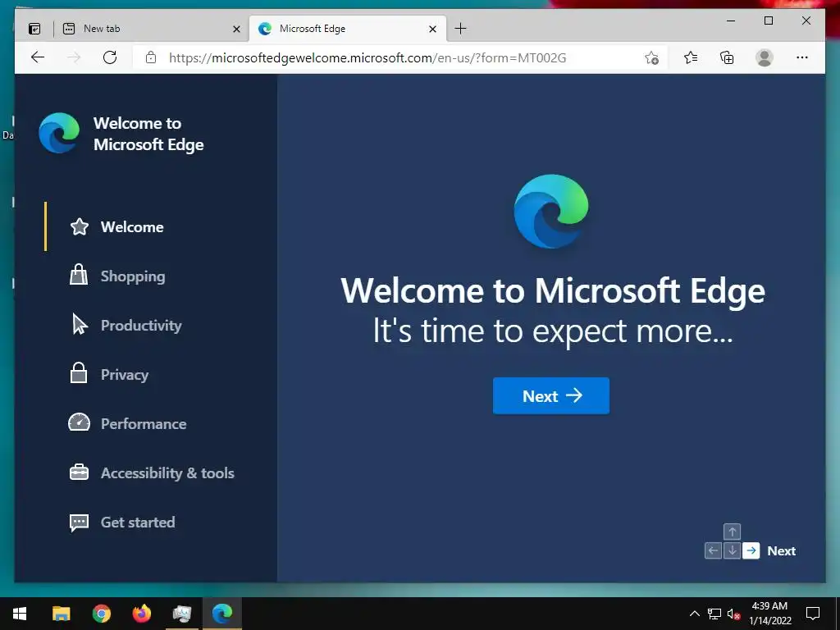The image size is (840, 630).
Task: Select the Microsoft Edge tab
Action: tap(347, 29)
